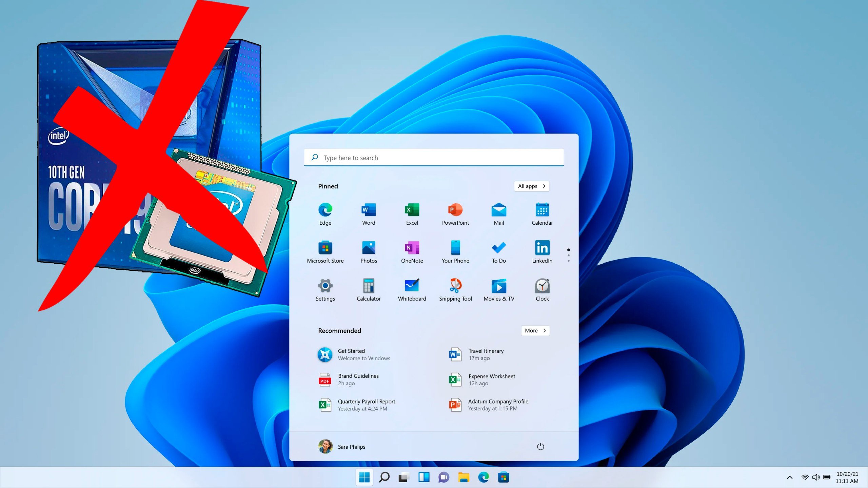Open Microsoft Store pinned icon

tap(325, 252)
